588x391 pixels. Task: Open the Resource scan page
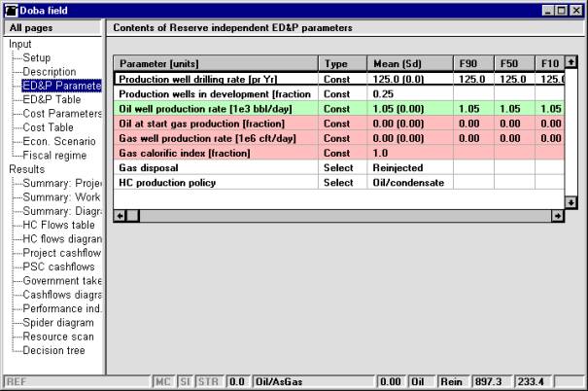[x=58, y=337]
